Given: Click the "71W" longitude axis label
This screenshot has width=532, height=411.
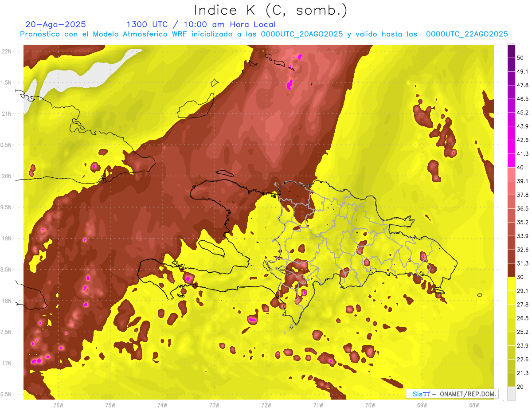Looking at the screenshot, I should tap(318, 405).
